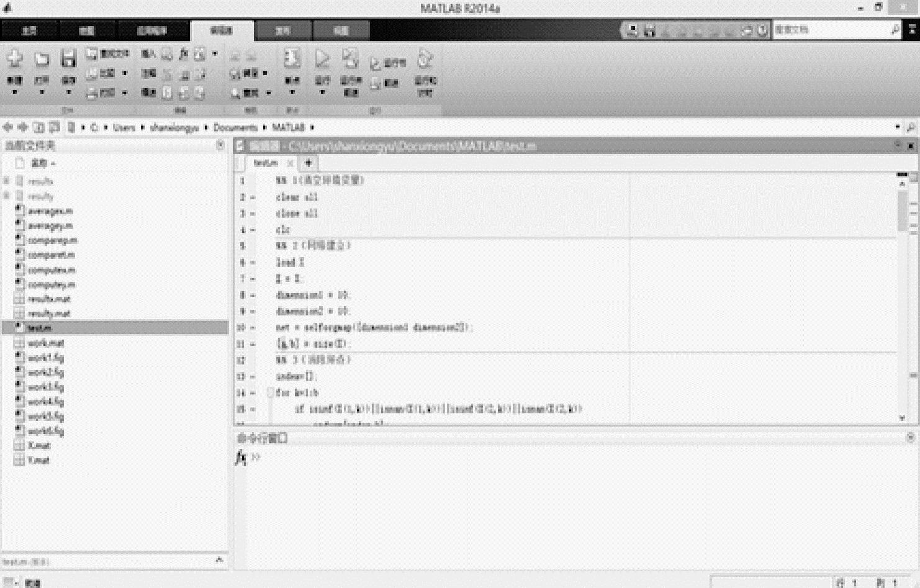Image resolution: width=920 pixels, height=588 pixels.
Task: Toggle breakpoint dash on line 8
Action: [x=253, y=295]
